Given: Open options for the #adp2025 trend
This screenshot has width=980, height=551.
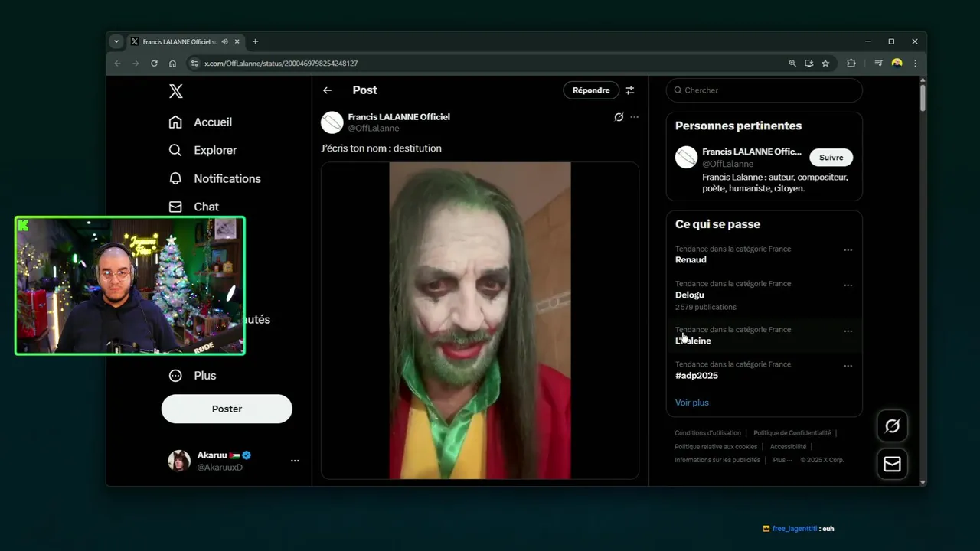Looking at the screenshot, I should point(848,366).
